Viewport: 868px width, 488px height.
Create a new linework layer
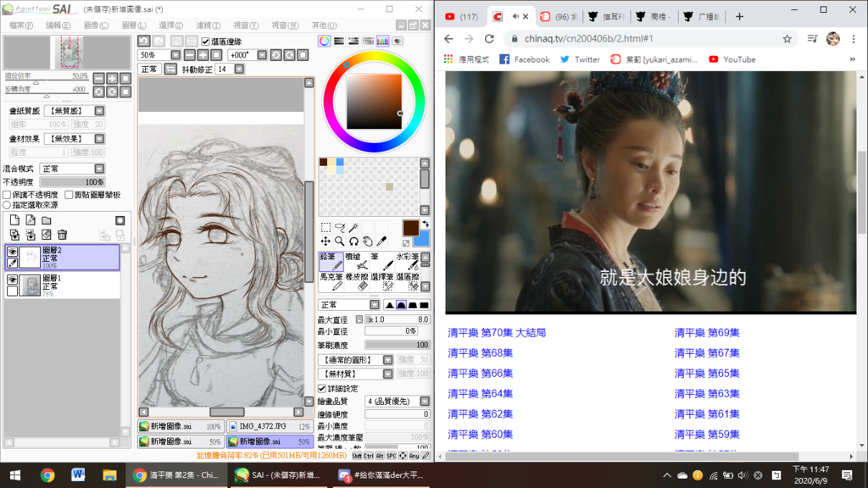click(x=31, y=220)
